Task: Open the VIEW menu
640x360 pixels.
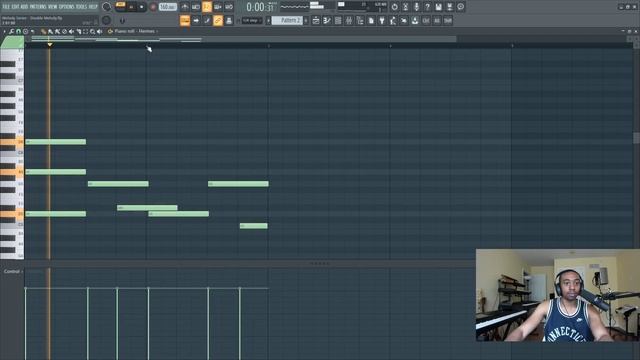Action: pos(53,7)
